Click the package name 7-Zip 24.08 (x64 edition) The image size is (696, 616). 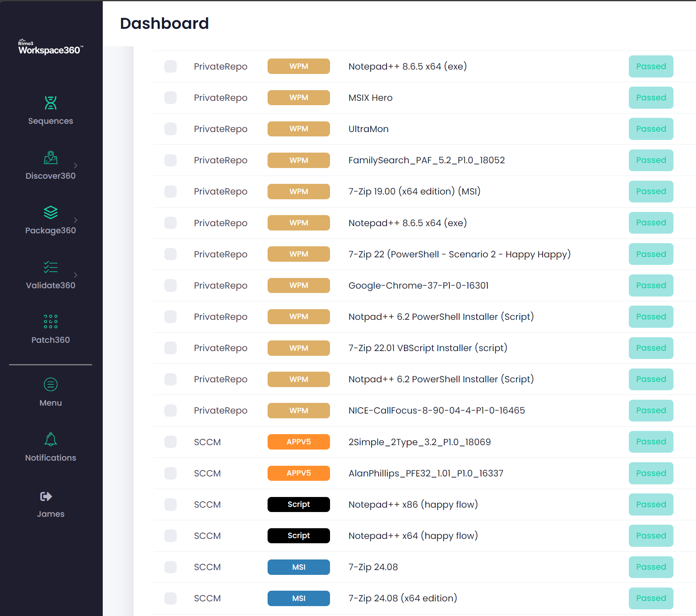click(x=402, y=598)
